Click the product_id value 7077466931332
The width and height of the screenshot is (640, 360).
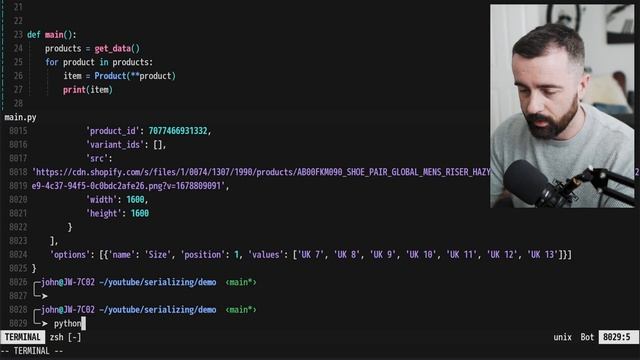pos(178,131)
